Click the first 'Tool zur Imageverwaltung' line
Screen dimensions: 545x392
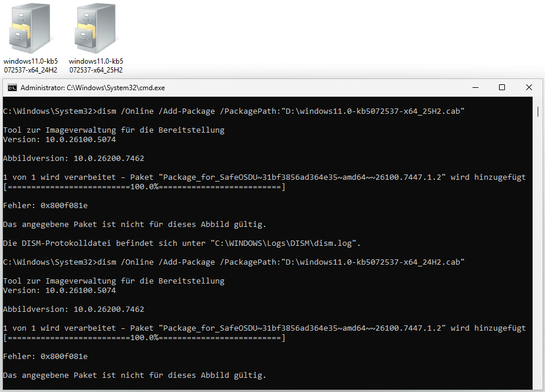(x=114, y=130)
